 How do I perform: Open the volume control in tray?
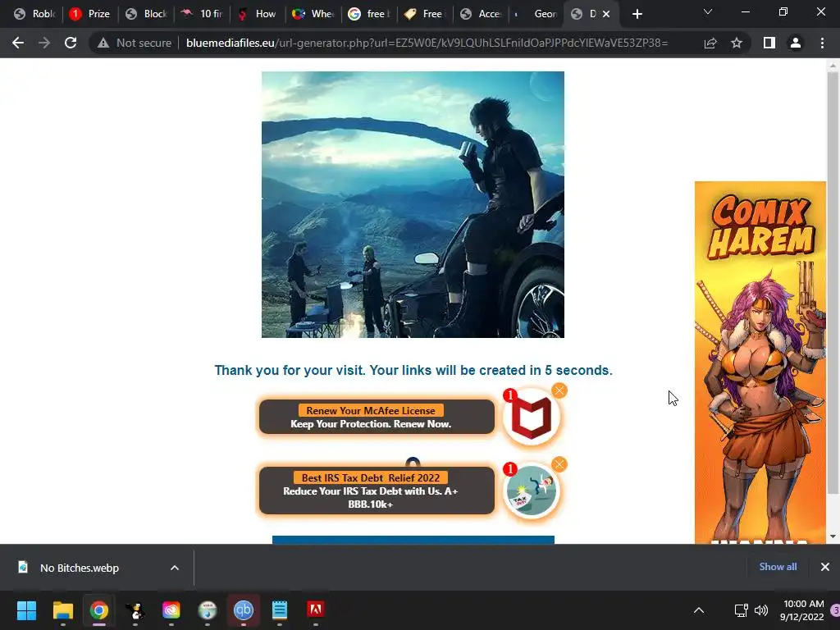point(760,610)
